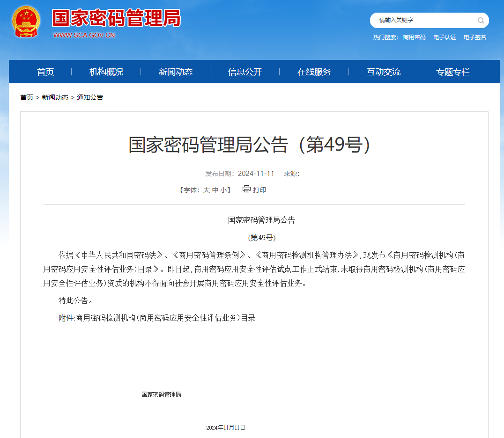The width and height of the screenshot is (504, 438).
Task: Go to 首页 in the breadcrumb
Action: pos(27,97)
